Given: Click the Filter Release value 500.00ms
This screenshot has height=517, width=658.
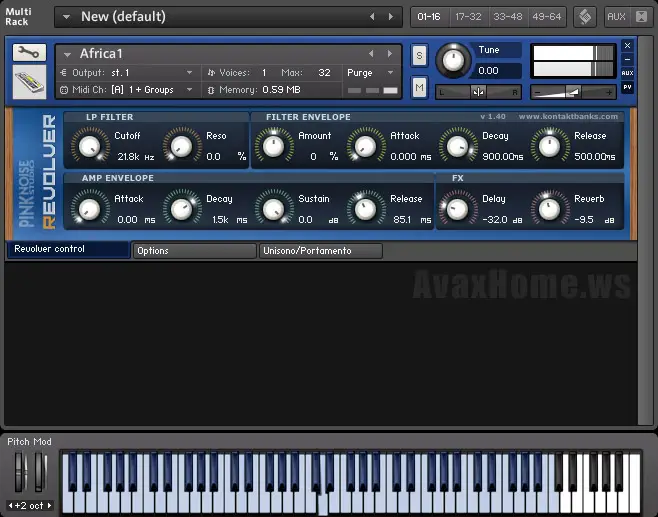Looking at the screenshot, I should tap(595, 157).
